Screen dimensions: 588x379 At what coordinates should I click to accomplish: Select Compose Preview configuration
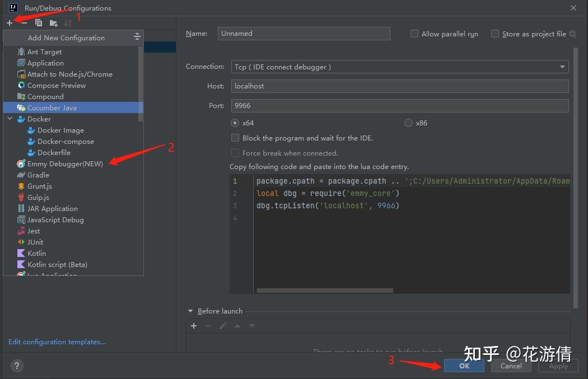coord(73,86)
